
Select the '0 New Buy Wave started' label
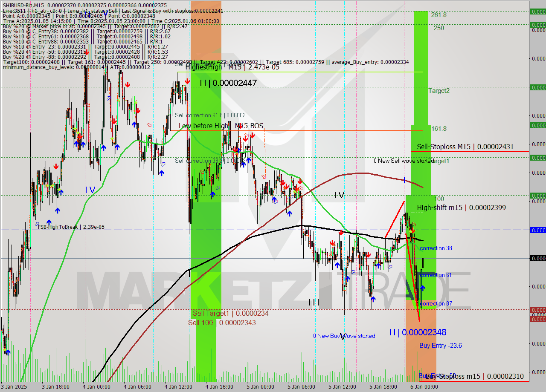click(x=344, y=336)
